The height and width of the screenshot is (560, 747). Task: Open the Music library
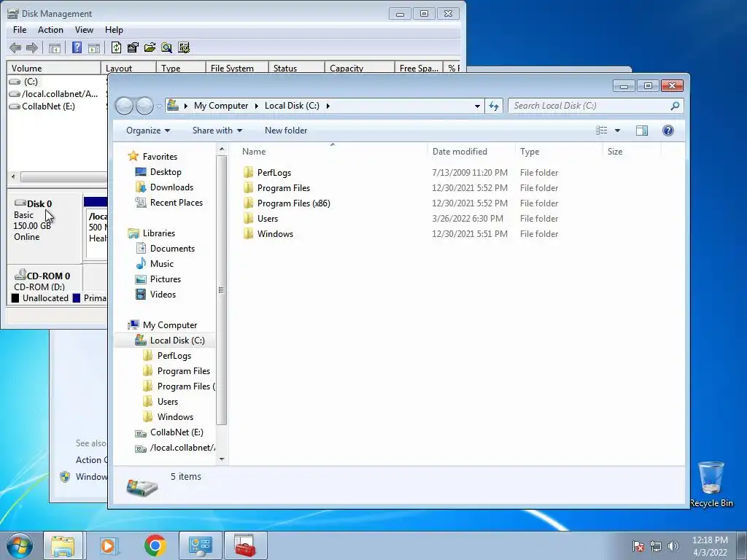coord(161,264)
